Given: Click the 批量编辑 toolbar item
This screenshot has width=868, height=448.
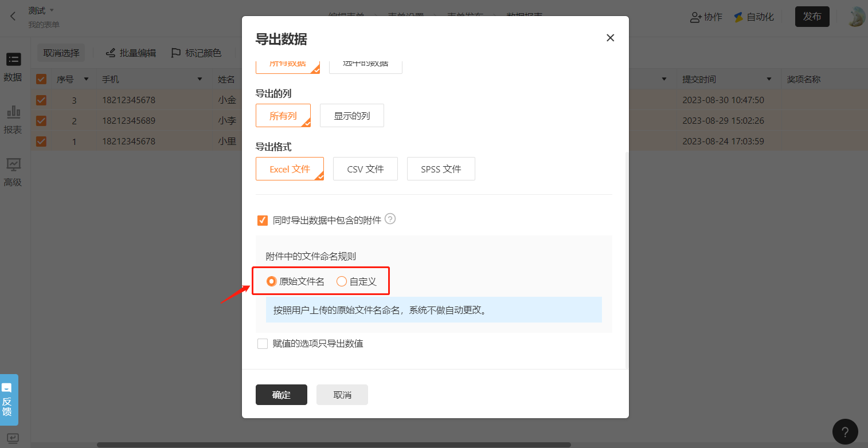Looking at the screenshot, I should (131, 53).
